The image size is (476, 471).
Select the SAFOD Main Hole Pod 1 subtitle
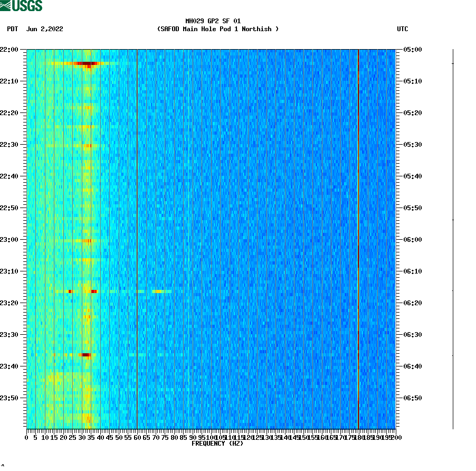pyautogui.click(x=218, y=29)
